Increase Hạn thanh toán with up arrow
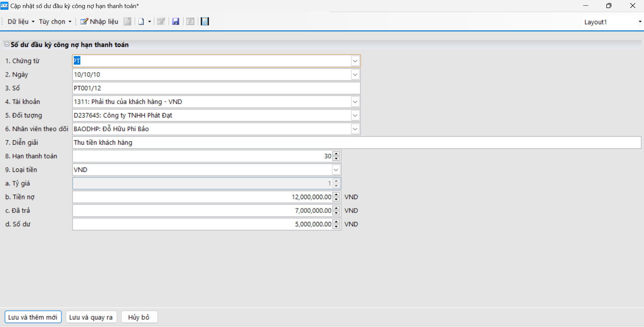644x327 pixels. [x=336, y=154]
